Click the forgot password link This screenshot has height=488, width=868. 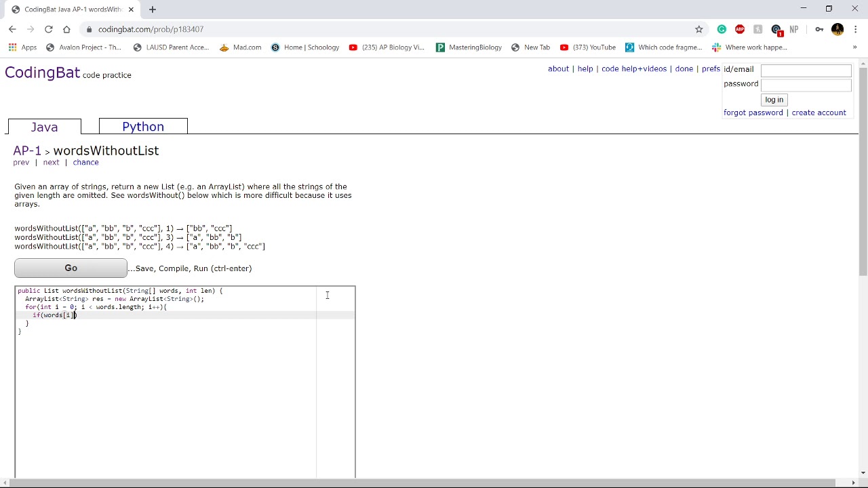pos(753,113)
